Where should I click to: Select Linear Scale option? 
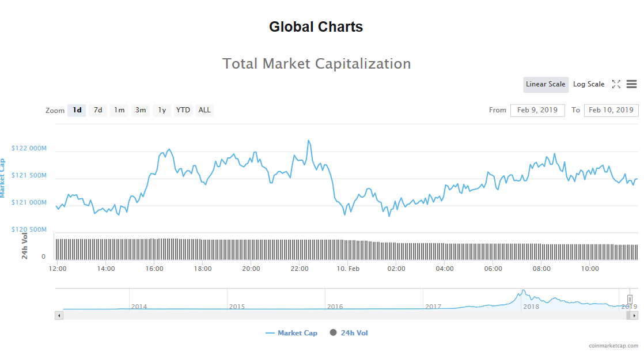(x=545, y=84)
